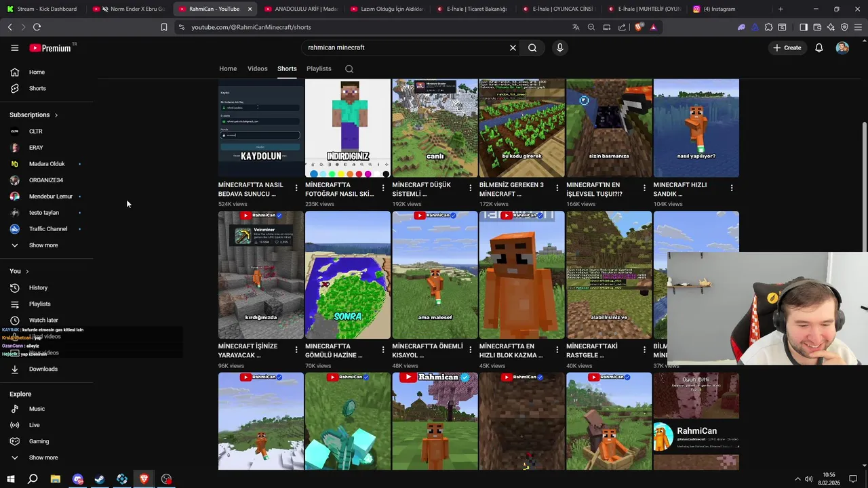Click the zoom magnifier in address bar
This screenshot has width=868, height=488.
coord(591,27)
